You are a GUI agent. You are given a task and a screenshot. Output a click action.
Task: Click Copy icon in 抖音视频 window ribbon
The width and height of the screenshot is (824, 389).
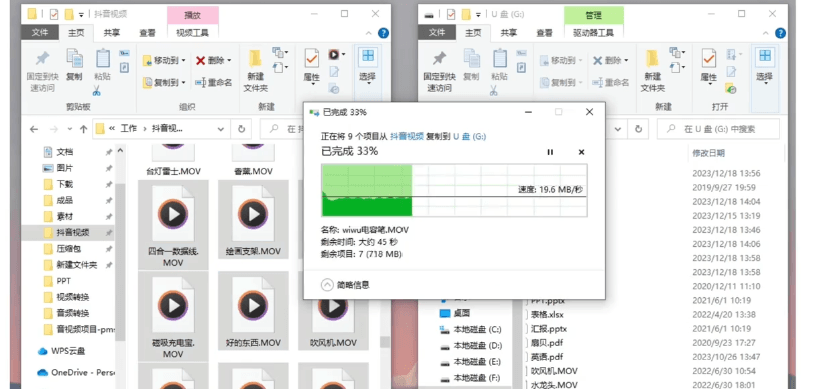[x=74, y=65]
